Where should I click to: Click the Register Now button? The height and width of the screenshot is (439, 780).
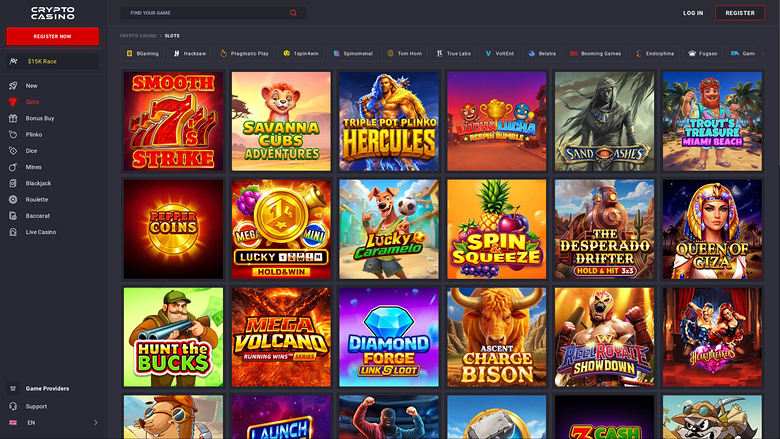[52, 36]
